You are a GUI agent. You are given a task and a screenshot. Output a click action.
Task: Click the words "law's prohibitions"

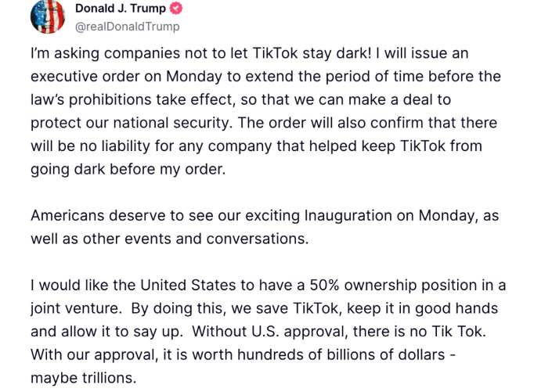(x=91, y=99)
